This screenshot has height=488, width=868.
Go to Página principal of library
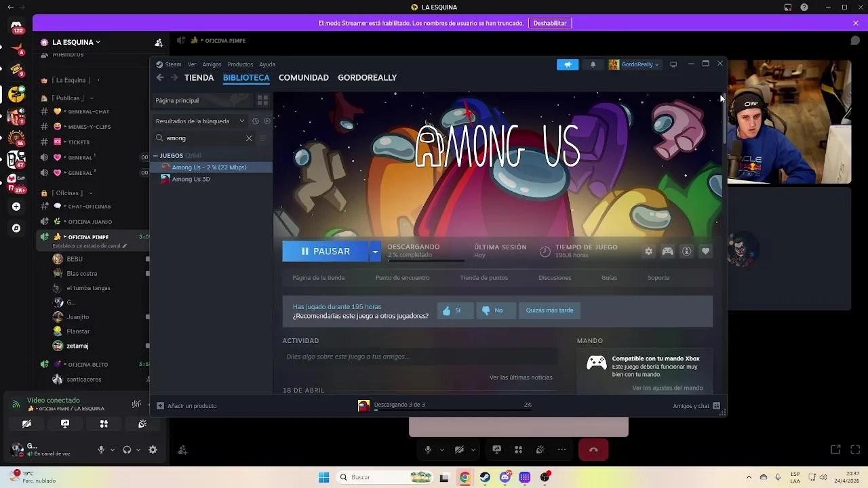click(203, 100)
